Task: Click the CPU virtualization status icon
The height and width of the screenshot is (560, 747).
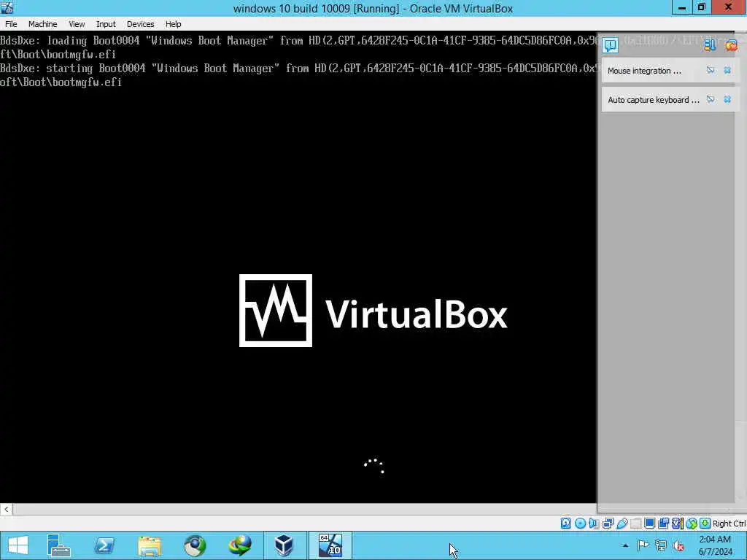Action: [677, 524]
